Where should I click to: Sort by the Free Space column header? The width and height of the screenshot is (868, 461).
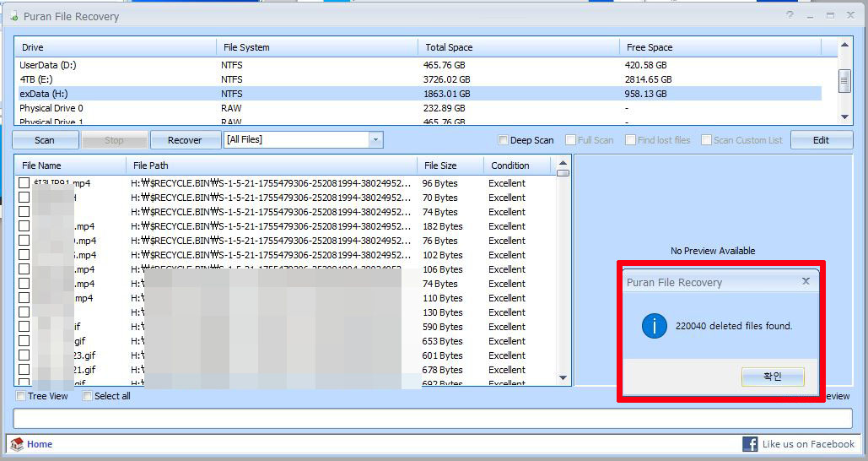pyautogui.click(x=720, y=47)
